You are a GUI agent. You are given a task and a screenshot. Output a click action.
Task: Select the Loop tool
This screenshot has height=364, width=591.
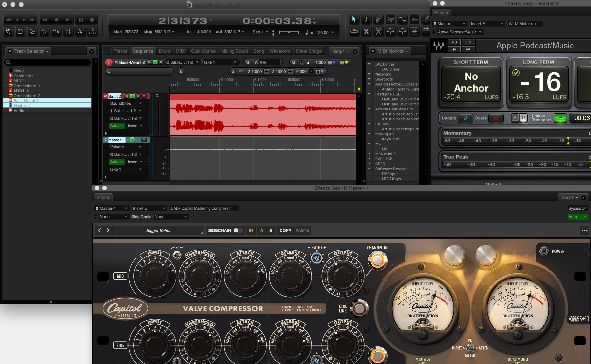[x=354, y=31]
